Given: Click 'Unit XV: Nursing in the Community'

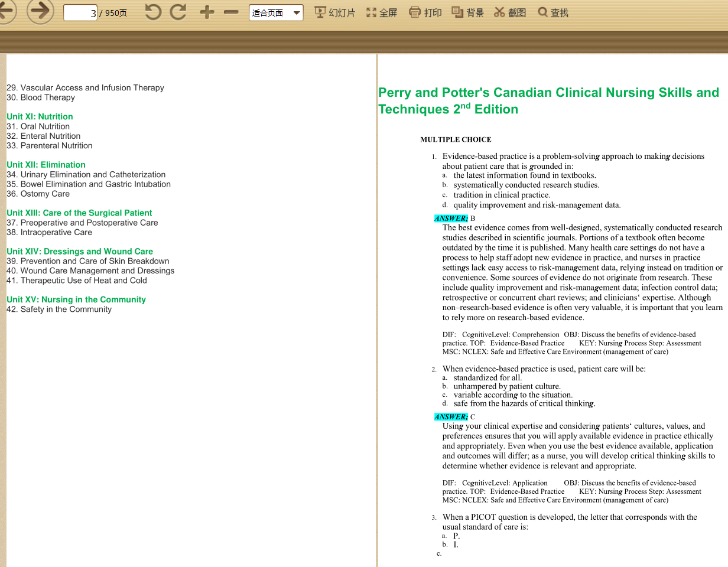Looking at the screenshot, I should pyautogui.click(x=76, y=299).
